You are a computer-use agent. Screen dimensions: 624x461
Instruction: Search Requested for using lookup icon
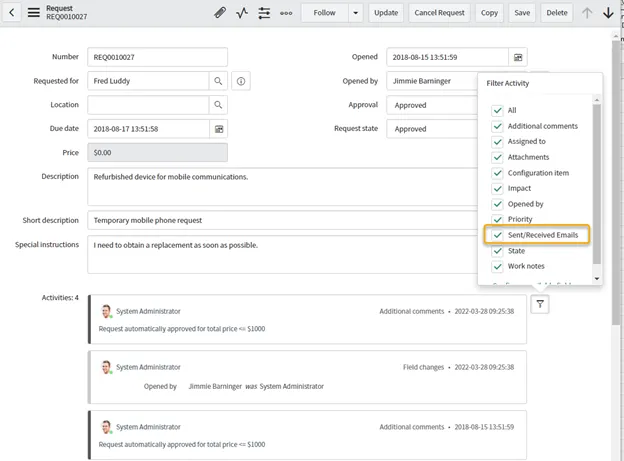218,81
